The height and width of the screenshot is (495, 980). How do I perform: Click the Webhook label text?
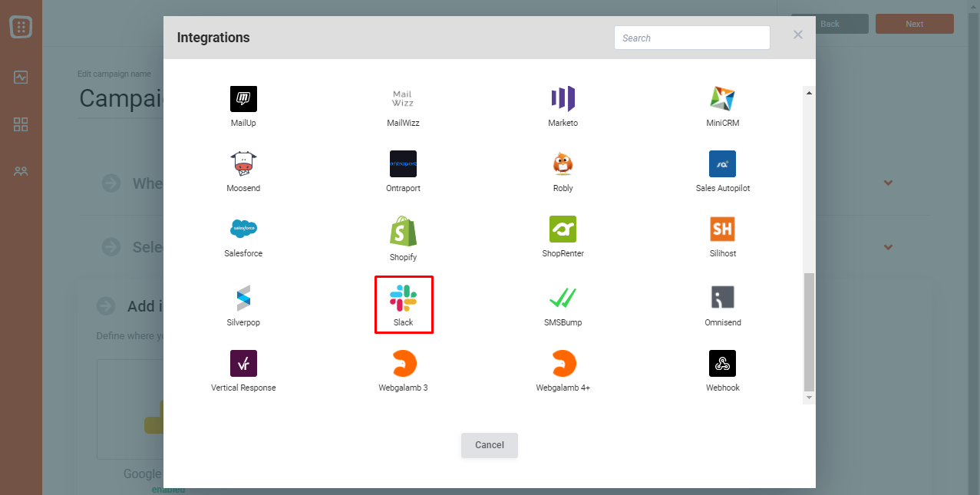pos(723,388)
